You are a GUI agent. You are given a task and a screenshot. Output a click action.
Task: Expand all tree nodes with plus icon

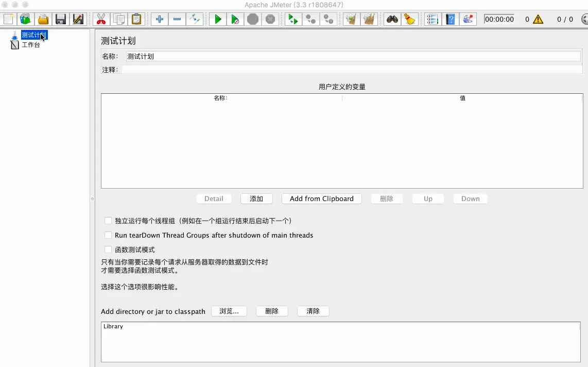[x=160, y=19]
